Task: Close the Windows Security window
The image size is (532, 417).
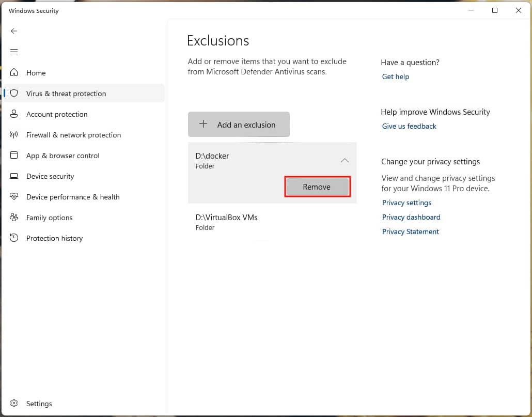Action: coord(519,10)
